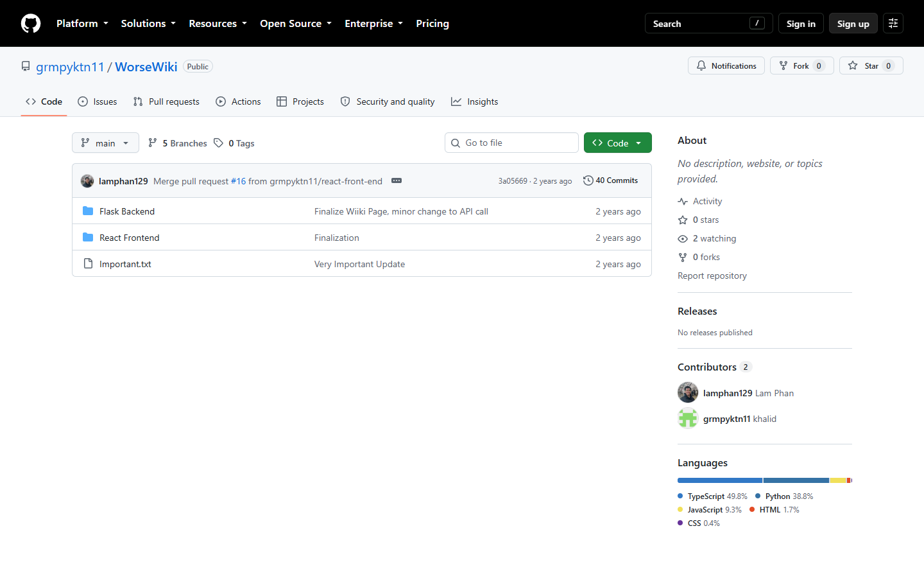Open lamphan129 contributor avatar
924x578 pixels.
click(688, 392)
